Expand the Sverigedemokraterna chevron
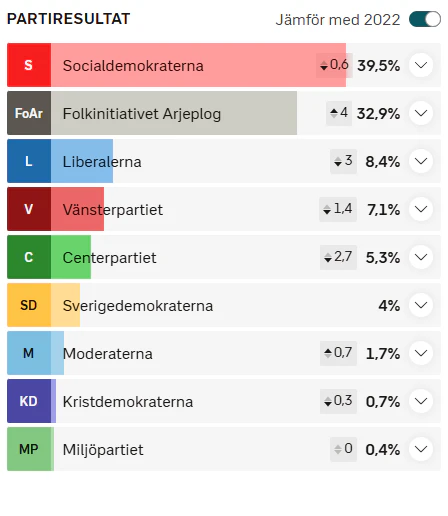Screen dimensions: 448x516 [421, 305]
